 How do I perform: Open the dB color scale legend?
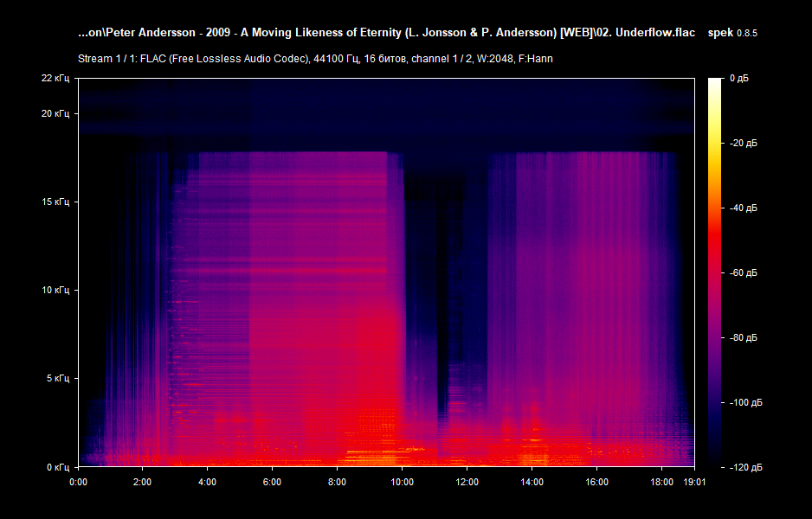coord(715,272)
